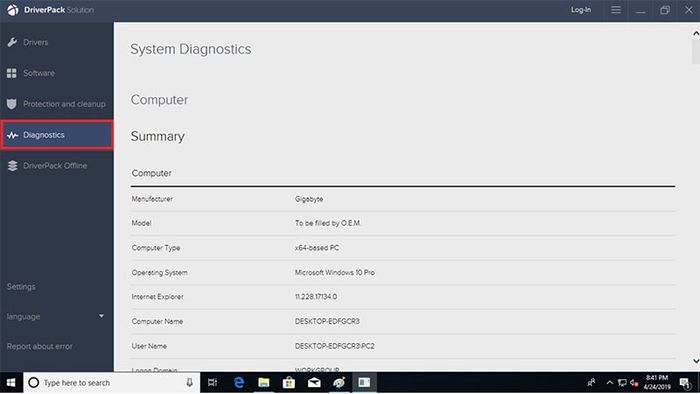Launch Microsoft Edge from taskbar

click(239, 382)
